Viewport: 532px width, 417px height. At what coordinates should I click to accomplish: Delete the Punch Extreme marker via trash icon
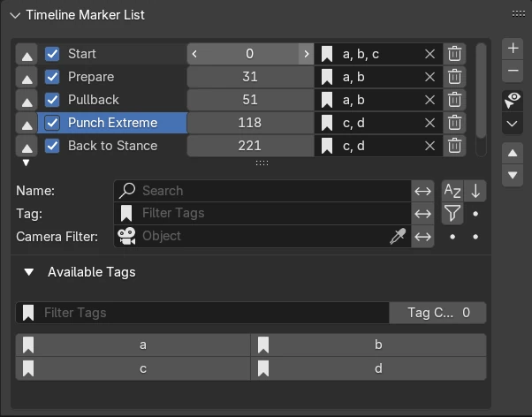(454, 123)
